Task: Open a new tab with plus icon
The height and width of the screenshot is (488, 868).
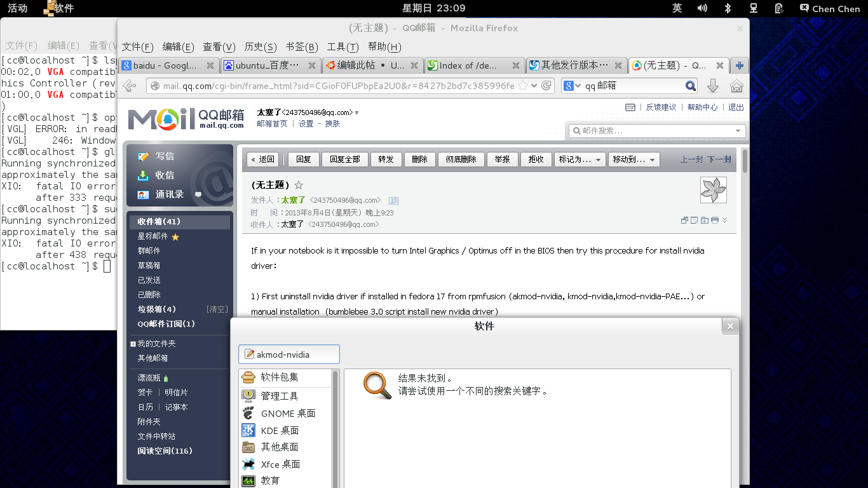Action: tap(740, 65)
